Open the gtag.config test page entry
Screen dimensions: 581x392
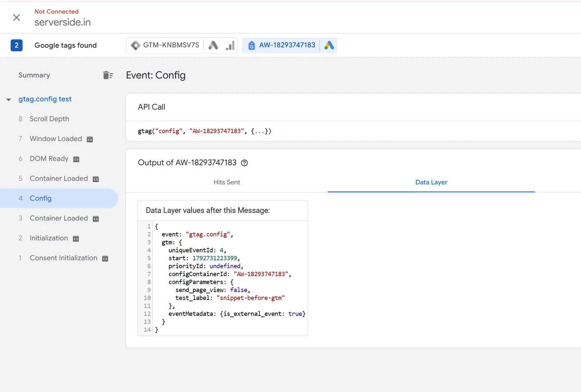45,99
